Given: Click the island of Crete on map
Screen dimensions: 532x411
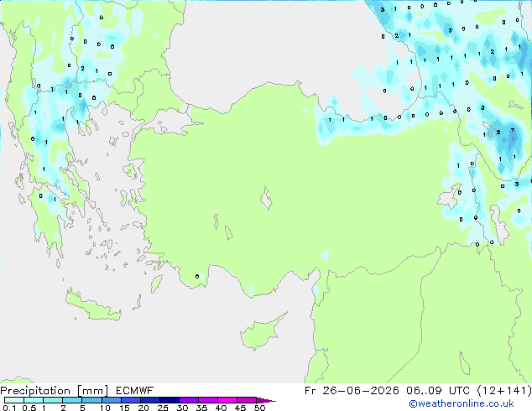Looking at the screenshot, I should click(93, 305).
